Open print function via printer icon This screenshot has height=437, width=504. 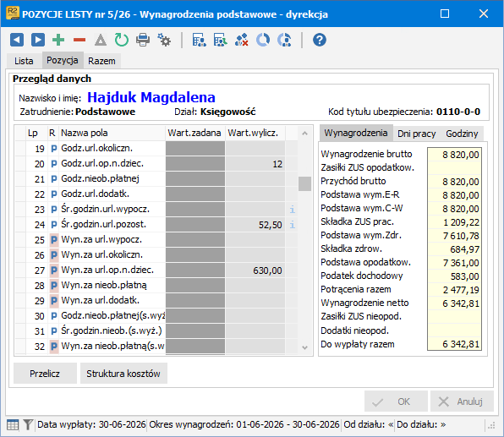tap(143, 41)
